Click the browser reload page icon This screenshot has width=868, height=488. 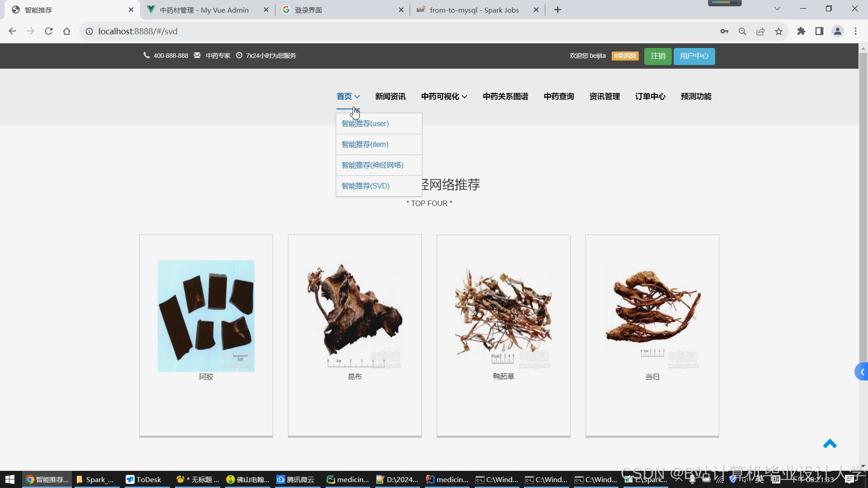[x=49, y=31]
